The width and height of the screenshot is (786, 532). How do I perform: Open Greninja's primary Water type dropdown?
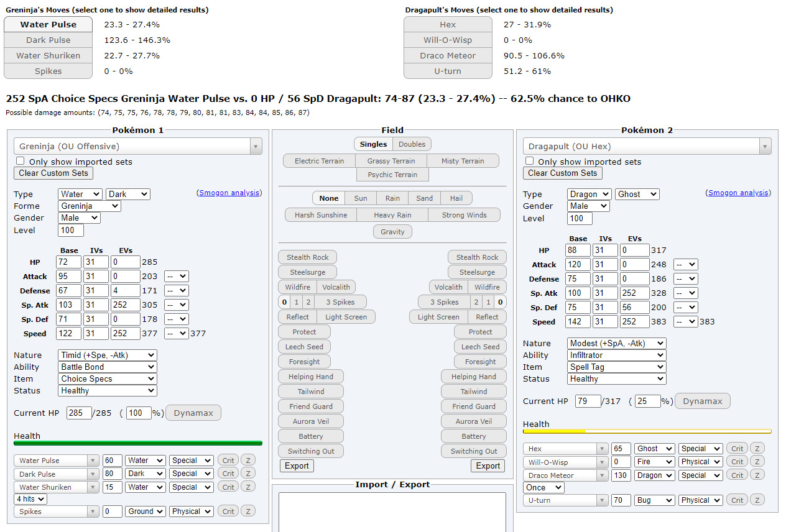pyautogui.click(x=80, y=194)
